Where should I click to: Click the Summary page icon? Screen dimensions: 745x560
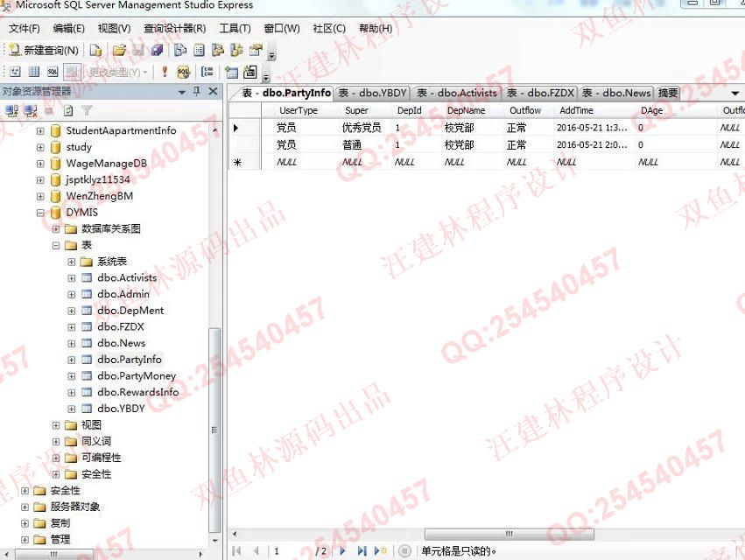click(200, 51)
